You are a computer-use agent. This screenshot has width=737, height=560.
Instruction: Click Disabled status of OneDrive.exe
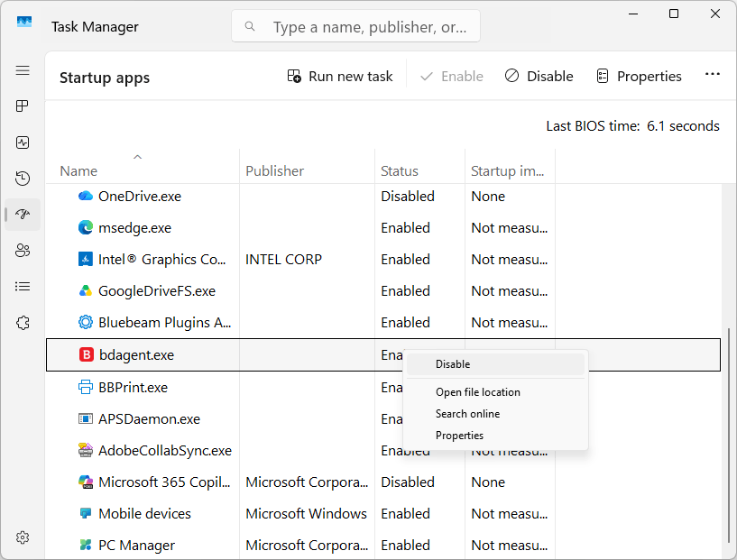click(408, 197)
